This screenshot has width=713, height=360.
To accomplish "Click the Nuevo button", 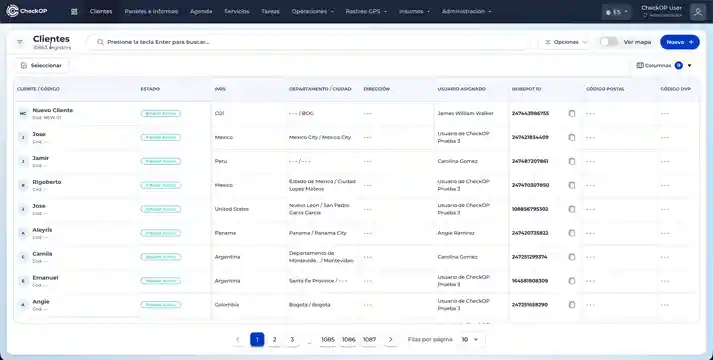I will tap(680, 42).
